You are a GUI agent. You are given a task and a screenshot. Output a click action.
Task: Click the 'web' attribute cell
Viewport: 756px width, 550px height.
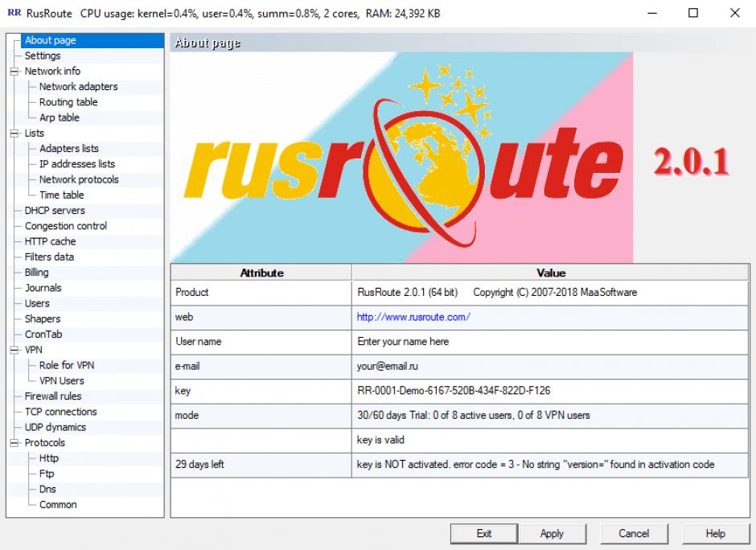(x=261, y=317)
